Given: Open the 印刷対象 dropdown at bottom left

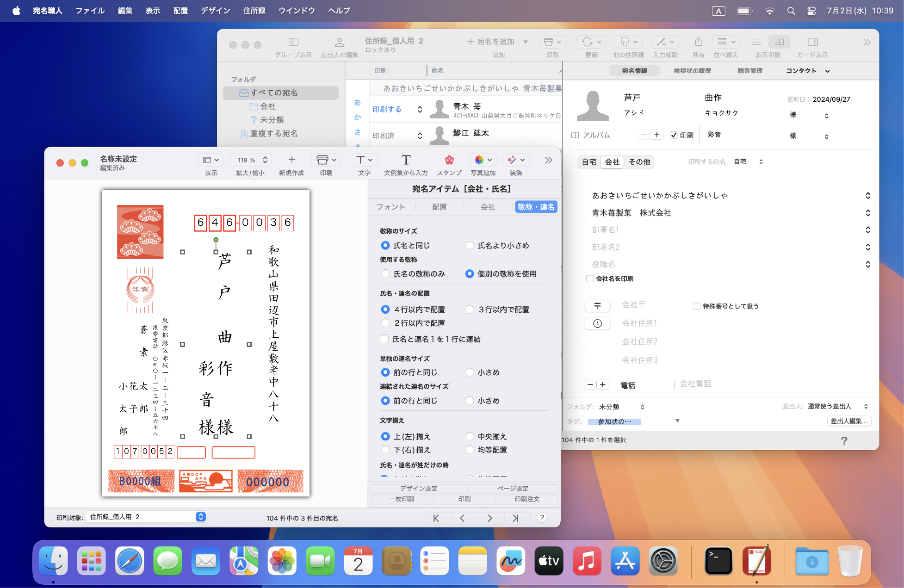Looking at the screenshot, I should [x=146, y=516].
